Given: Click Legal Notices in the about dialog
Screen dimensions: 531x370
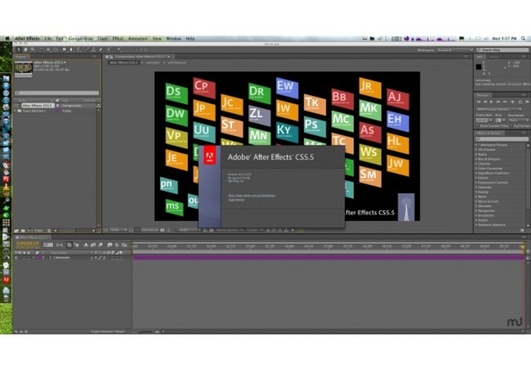Looking at the screenshot, I should click(x=236, y=200).
